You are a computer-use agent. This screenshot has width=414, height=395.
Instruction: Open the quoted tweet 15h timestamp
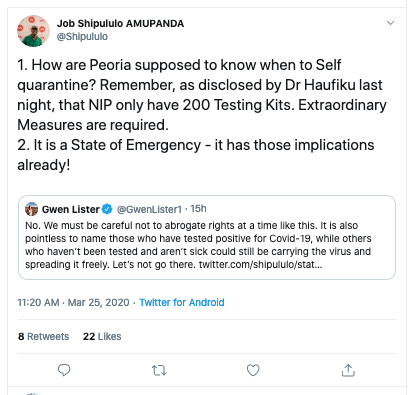point(198,209)
